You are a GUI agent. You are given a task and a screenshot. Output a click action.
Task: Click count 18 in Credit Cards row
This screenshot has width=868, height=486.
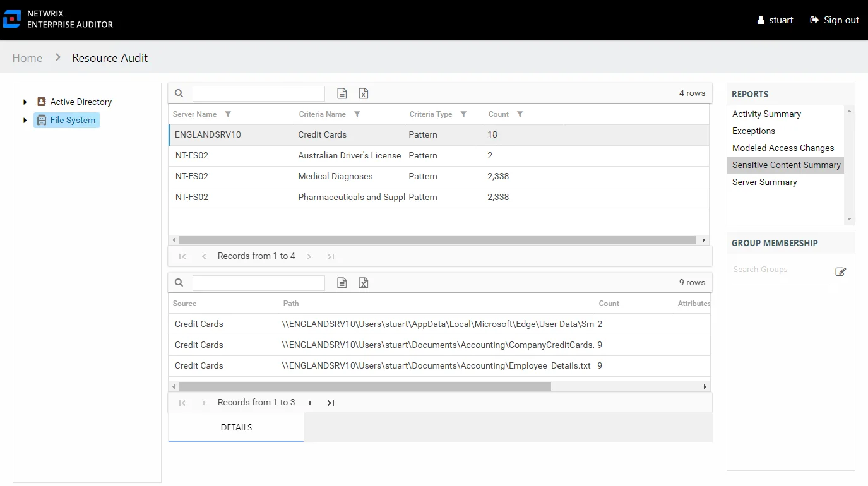point(492,134)
